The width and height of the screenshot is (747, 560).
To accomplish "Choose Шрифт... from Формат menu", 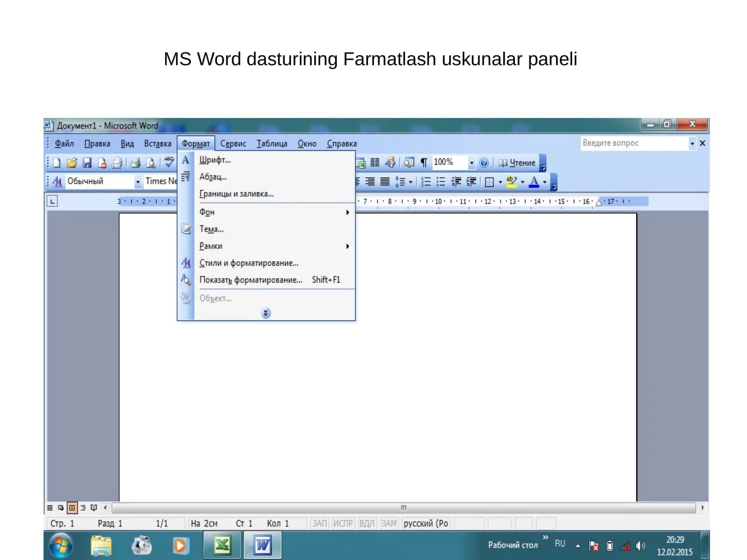I will click(x=266, y=160).
